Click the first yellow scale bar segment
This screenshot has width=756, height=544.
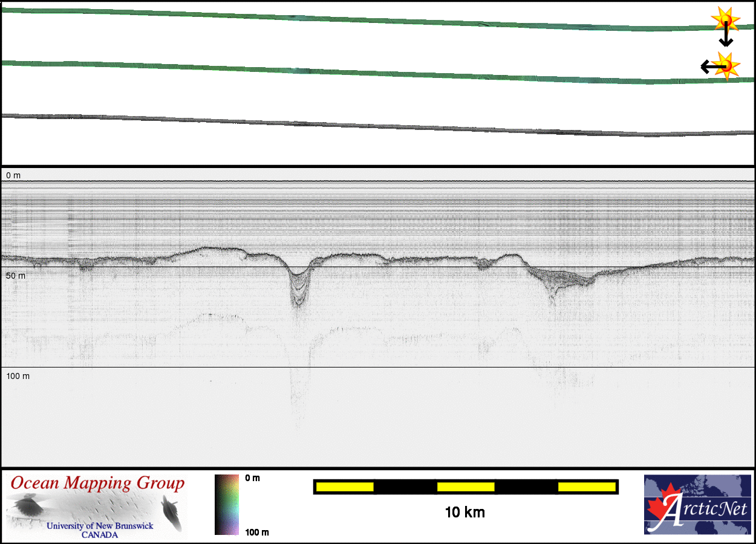(345, 487)
